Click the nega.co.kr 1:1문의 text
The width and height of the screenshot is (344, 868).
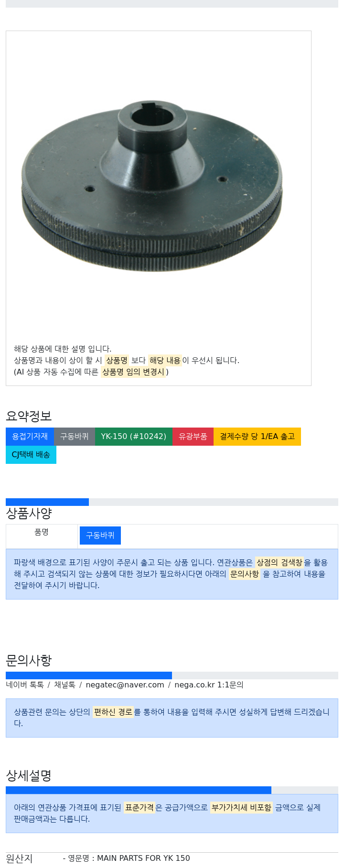point(209,685)
